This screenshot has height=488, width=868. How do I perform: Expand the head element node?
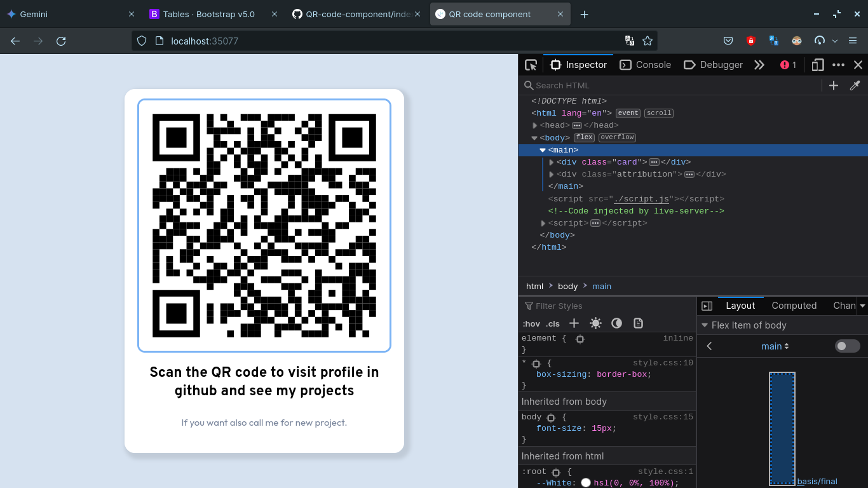point(535,126)
